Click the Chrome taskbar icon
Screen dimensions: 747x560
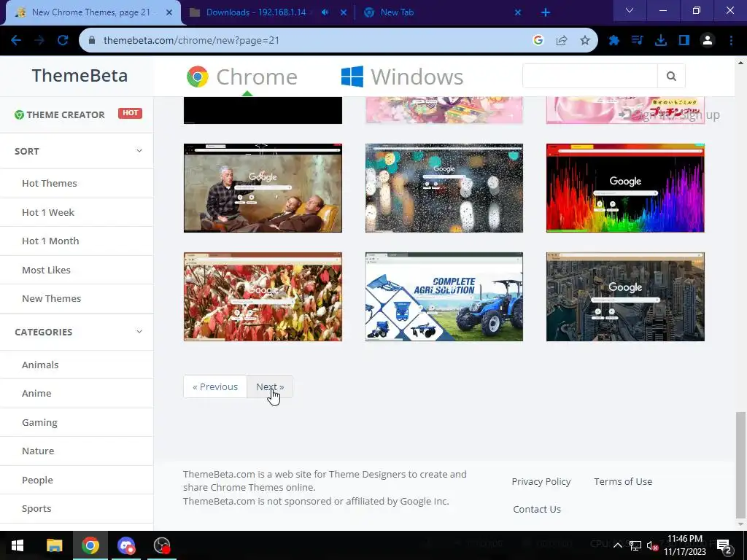point(90,545)
